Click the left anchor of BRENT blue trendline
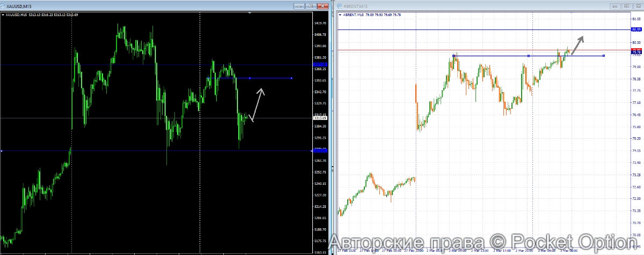 (454, 56)
